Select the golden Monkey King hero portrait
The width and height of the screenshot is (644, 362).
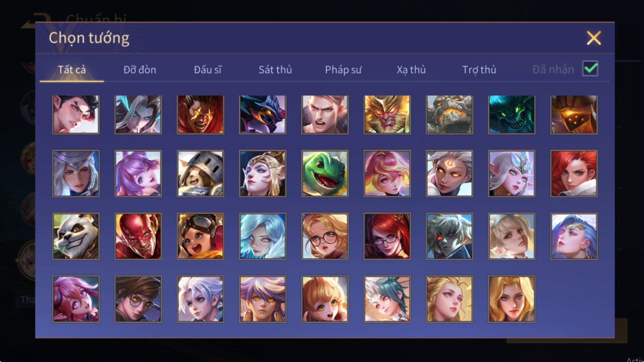click(387, 114)
